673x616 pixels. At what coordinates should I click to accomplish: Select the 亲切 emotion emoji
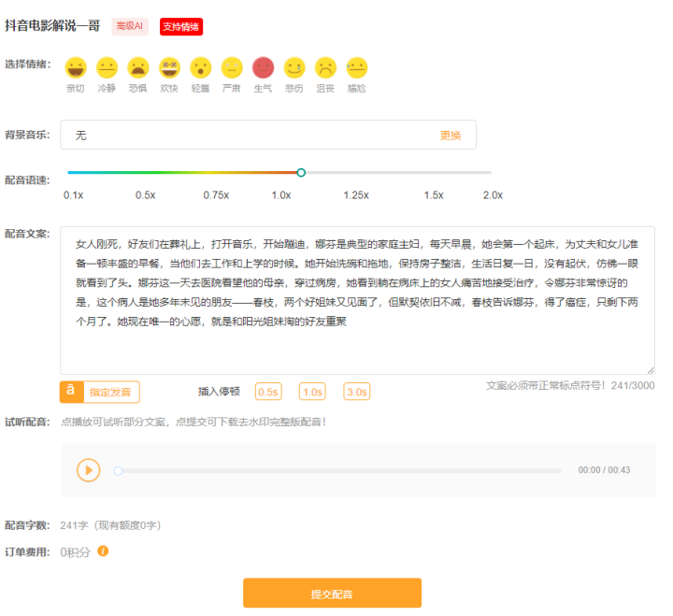pyautogui.click(x=76, y=68)
